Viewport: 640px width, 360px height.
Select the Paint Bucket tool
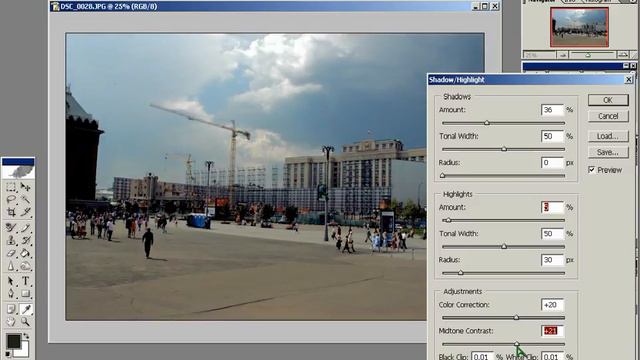[25, 253]
